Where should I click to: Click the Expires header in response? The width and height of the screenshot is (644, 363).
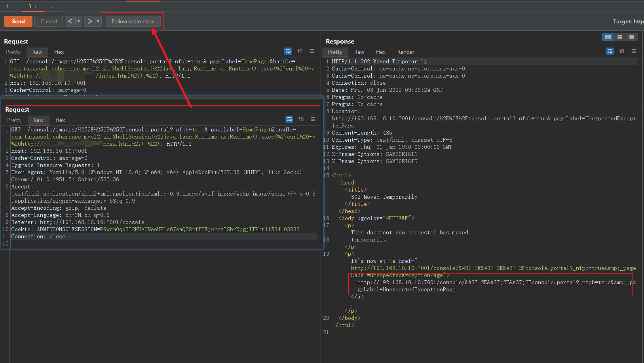tap(392, 147)
